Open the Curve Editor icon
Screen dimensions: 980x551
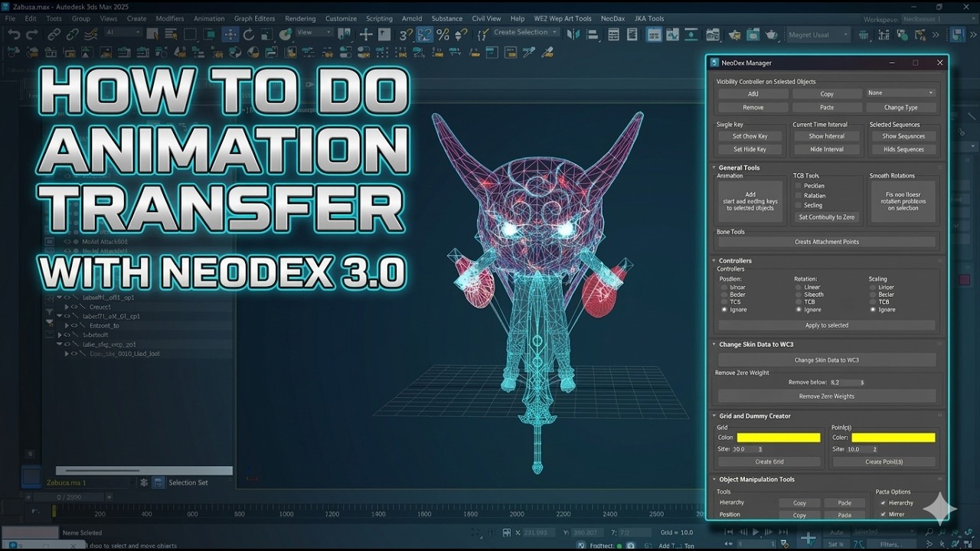tap(672, 34)
